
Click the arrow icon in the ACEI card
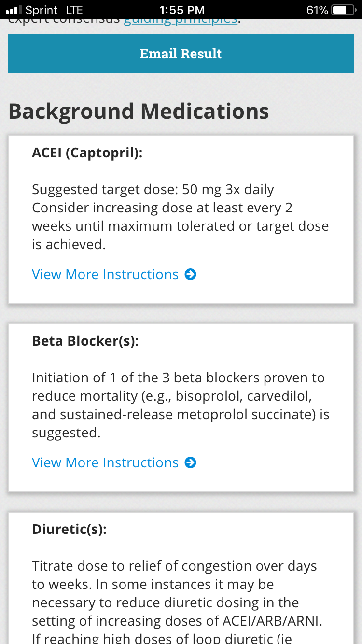pyautogui.click(x=191, y=274)
